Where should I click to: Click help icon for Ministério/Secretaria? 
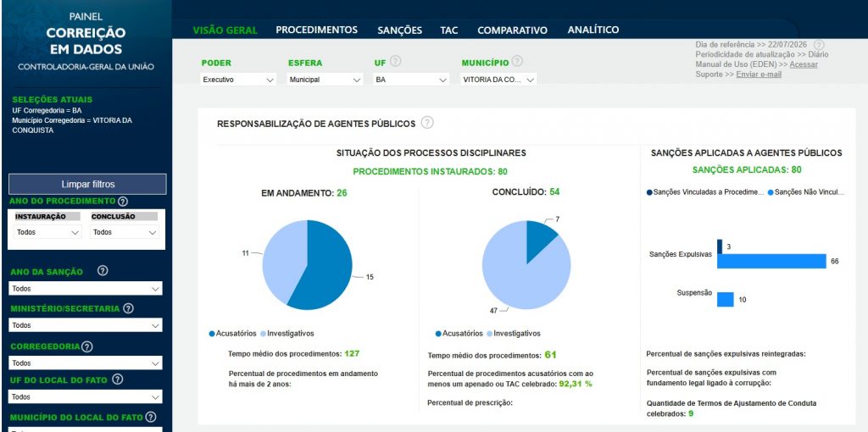(x=129, y=308)
